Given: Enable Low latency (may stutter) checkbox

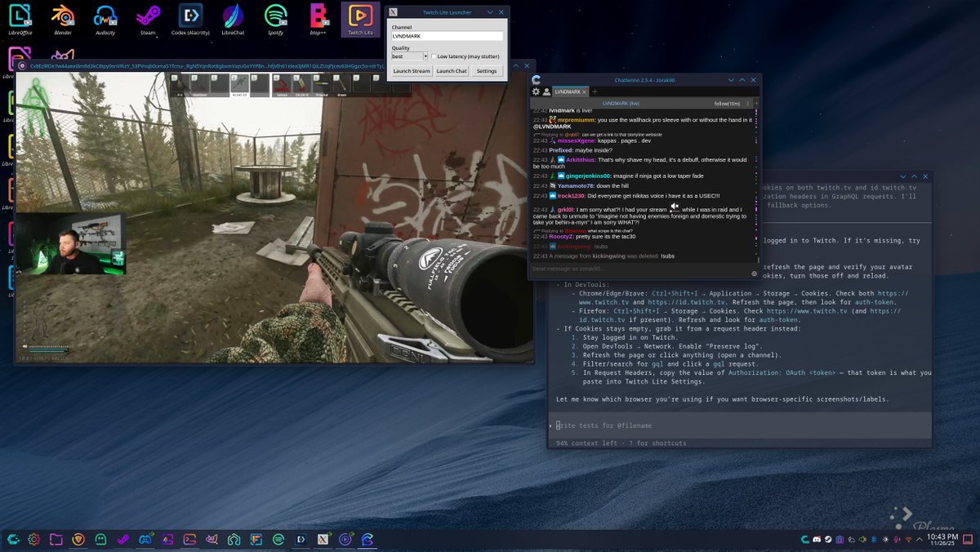Looking at the screenshot, I should pyautogui.click(x=434, y=56).
